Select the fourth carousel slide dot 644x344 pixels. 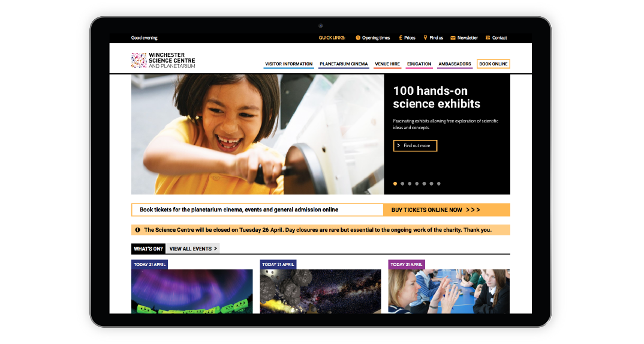click(417, 184)
